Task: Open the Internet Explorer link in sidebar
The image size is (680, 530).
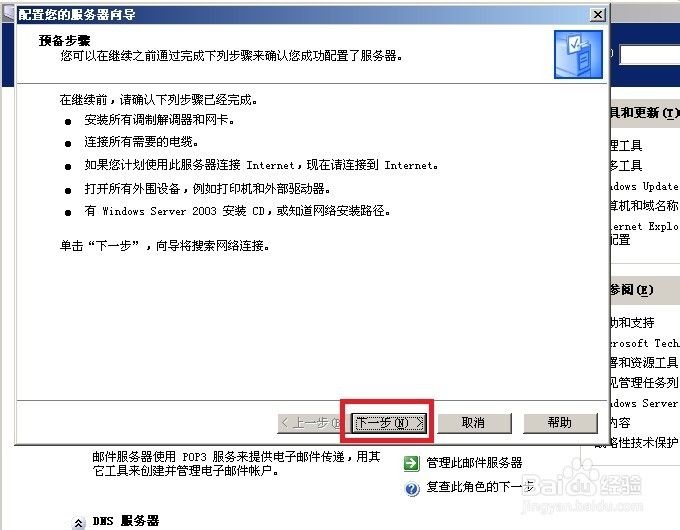Action: [644, 226]
